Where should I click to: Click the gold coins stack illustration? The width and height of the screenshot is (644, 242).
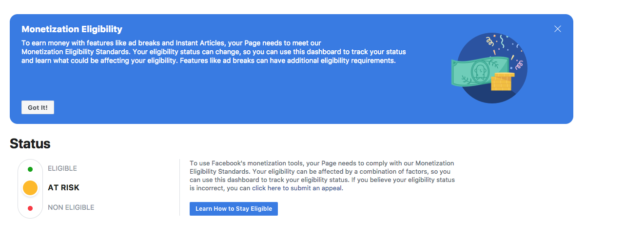pos(501,81)
